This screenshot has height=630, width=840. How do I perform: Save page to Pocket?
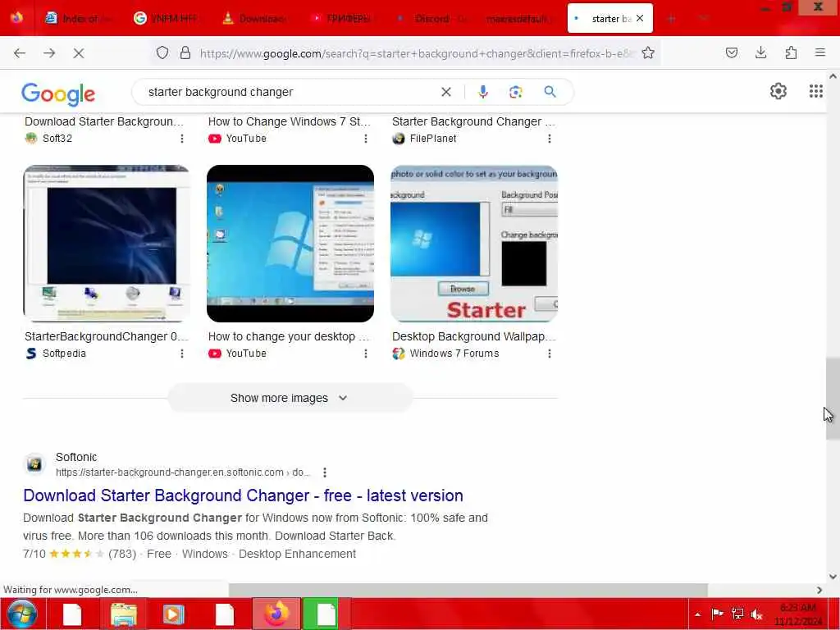click(731, 52)
